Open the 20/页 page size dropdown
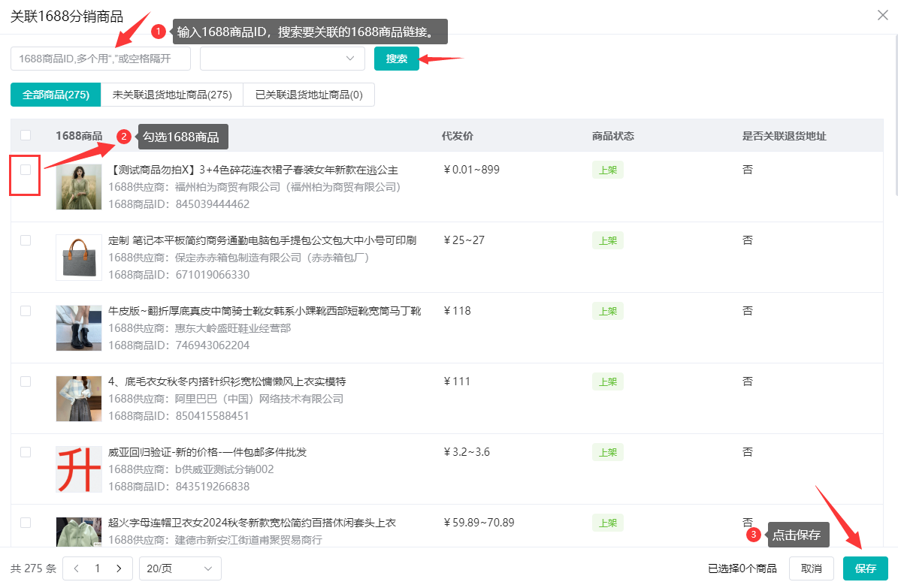 point(180,568)
